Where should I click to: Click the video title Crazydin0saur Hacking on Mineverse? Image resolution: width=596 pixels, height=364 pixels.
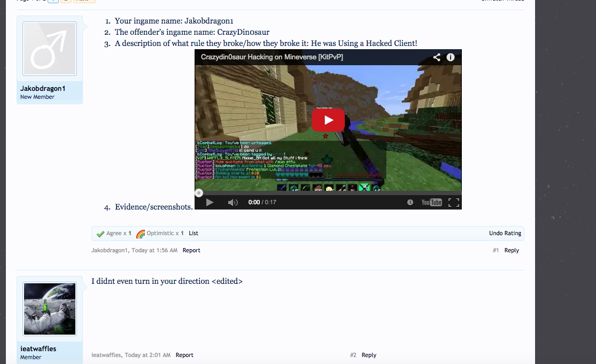tap(272, 57)
